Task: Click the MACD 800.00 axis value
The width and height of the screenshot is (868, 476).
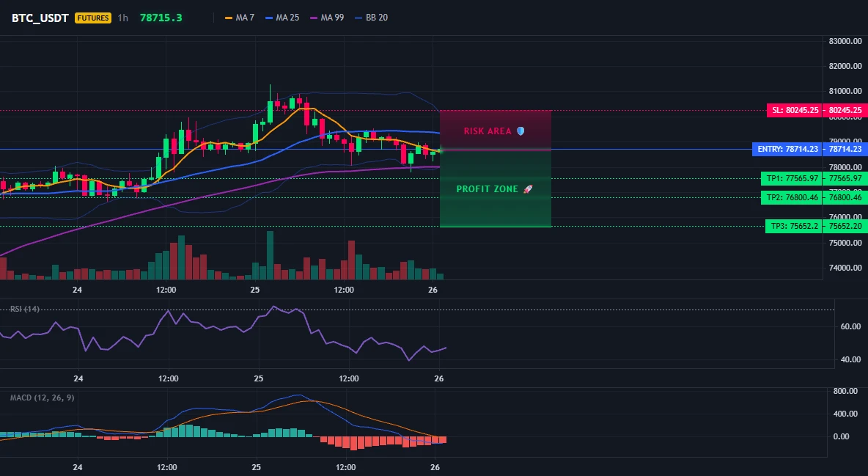Action: 845,391
